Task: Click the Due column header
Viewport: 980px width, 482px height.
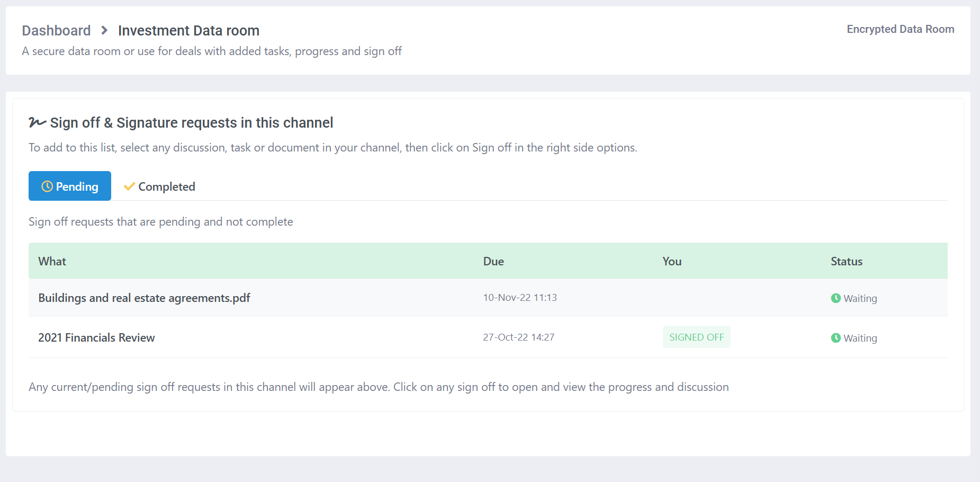Action: [x=493, y=261]
